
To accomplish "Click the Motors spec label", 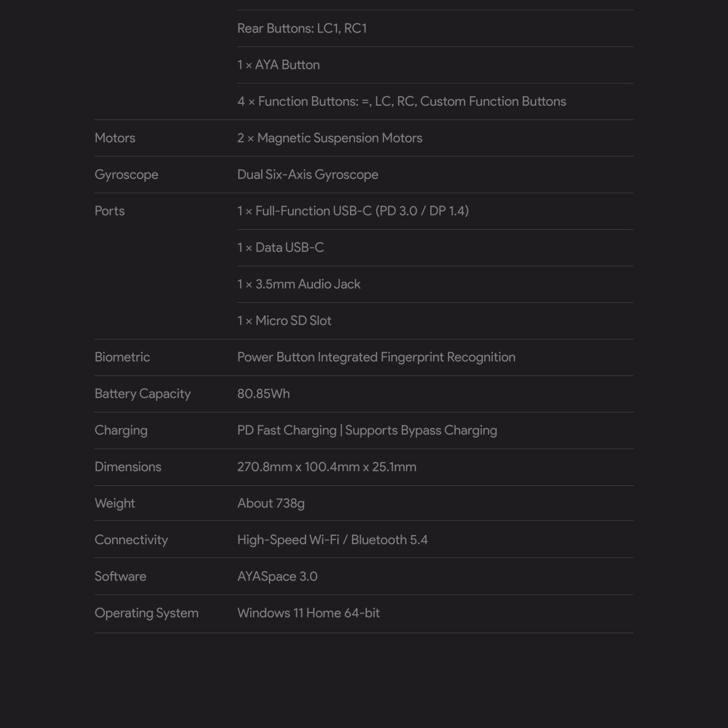I will click(x=115, y=138).
